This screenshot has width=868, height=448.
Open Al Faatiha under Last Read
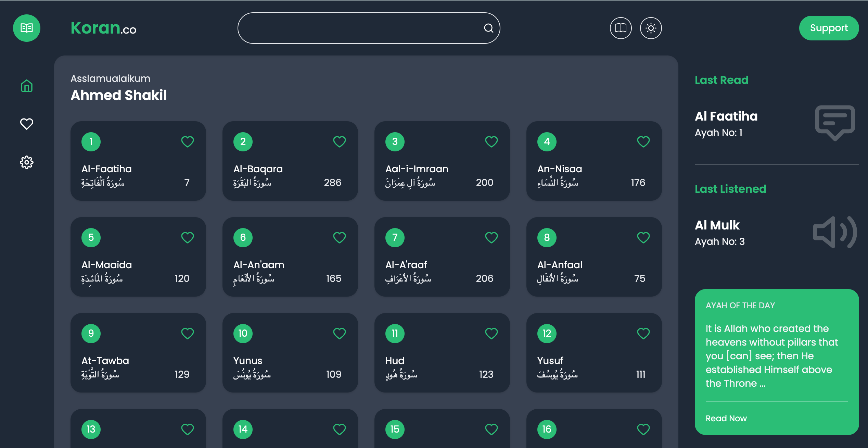click(x=726, y=116)
